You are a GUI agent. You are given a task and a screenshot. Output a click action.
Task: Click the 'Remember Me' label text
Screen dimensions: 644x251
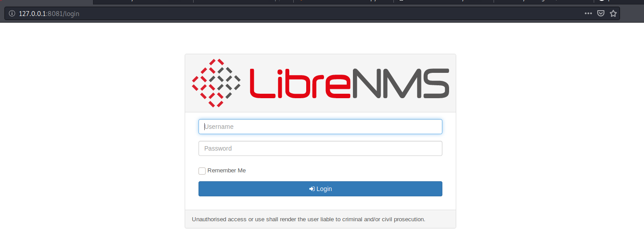click(x=227, y=171)
